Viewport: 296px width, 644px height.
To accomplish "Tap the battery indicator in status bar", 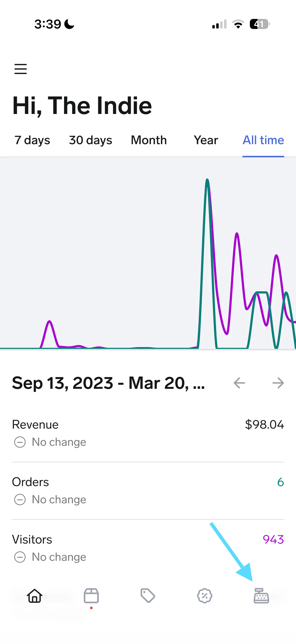I will (259, 24).
